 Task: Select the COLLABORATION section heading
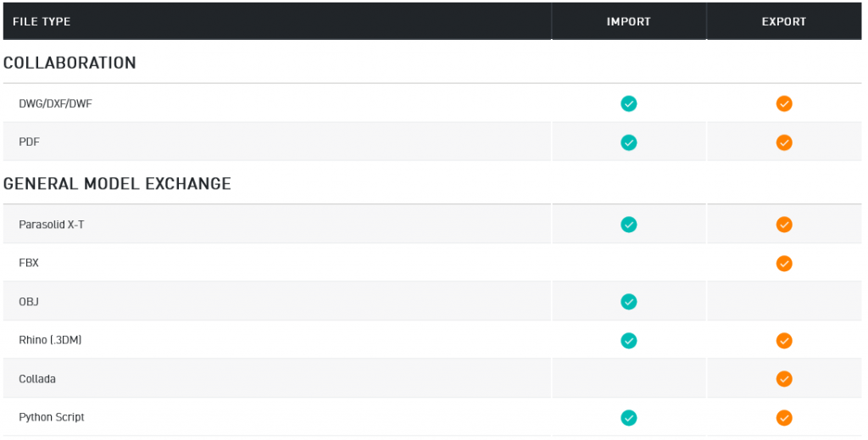(x=70, y=63)
